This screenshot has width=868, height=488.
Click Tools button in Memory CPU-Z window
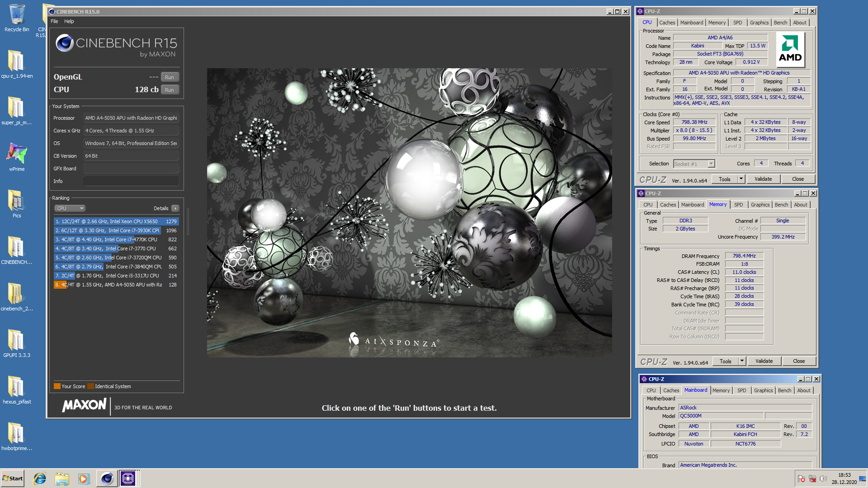coord(726,361)
